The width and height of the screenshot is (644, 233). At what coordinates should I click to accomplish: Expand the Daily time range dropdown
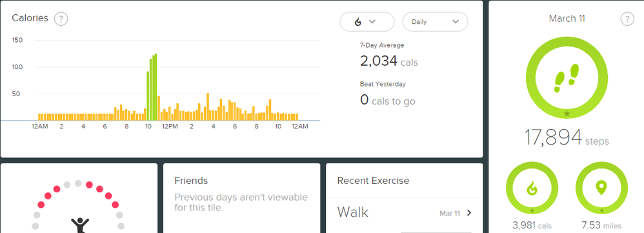click(x=435, y=22)
